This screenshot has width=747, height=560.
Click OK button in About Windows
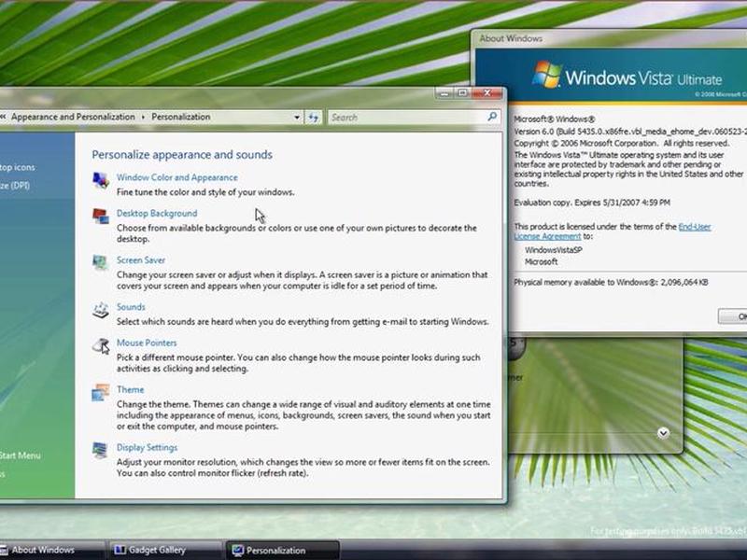coord(733,316)
